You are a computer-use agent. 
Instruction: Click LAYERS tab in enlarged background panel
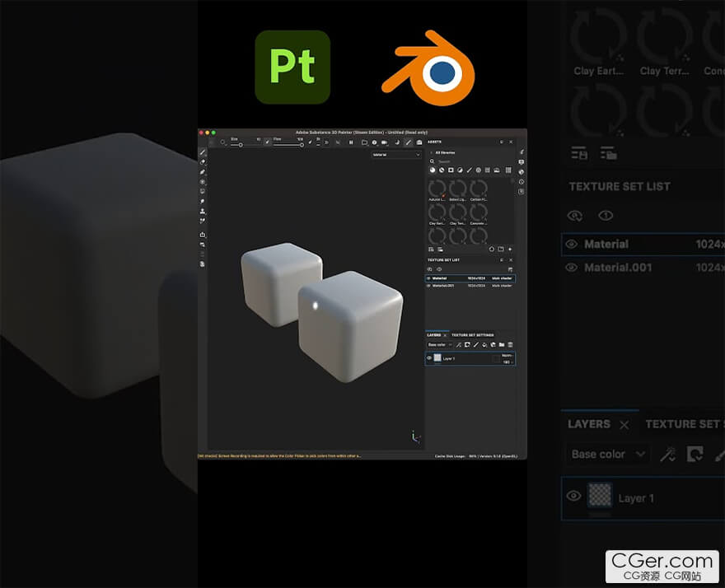pyautogui.click(x=588, y=424)
